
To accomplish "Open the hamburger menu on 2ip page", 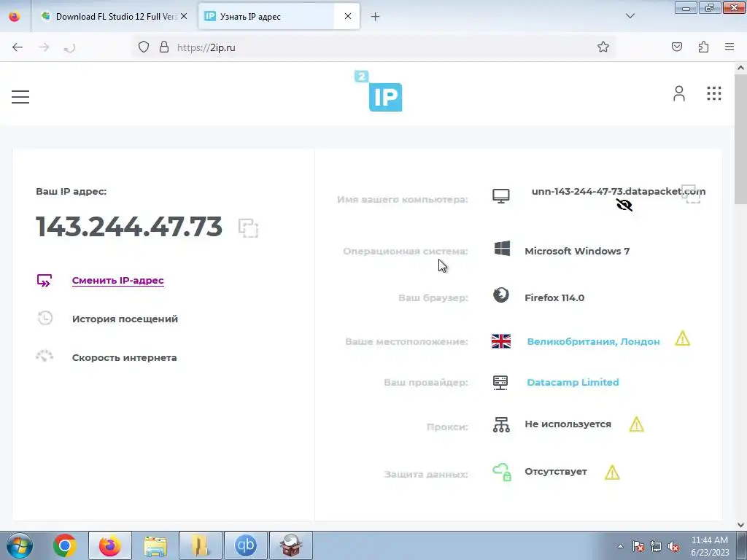I will (x=20, y=97).
